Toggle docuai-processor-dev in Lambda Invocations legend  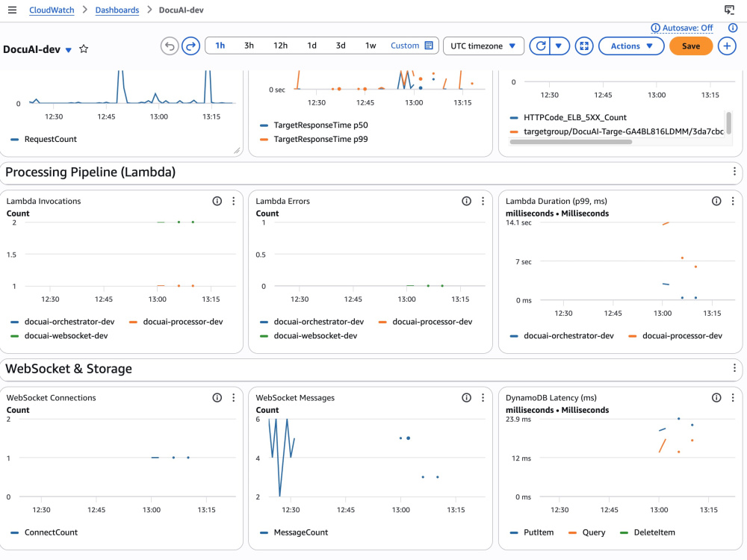click(x=176, y=322)
